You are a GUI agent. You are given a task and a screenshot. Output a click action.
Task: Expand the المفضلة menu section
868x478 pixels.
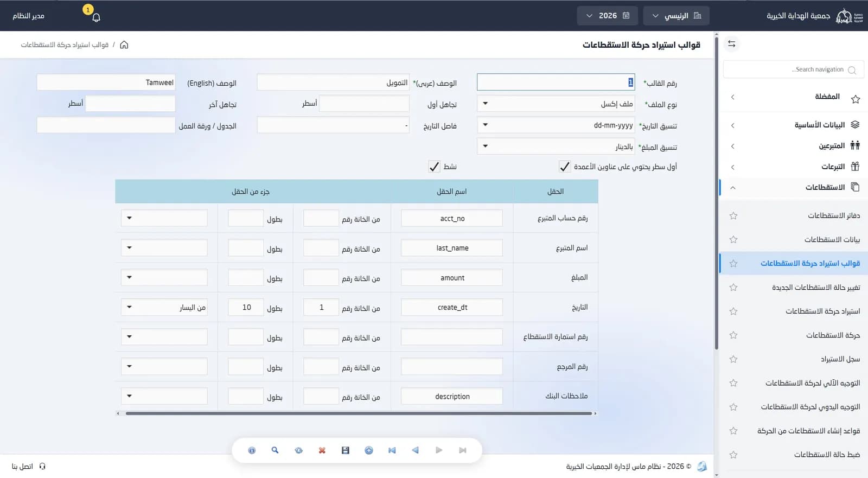pyautogui.click(x=794, y=97)
